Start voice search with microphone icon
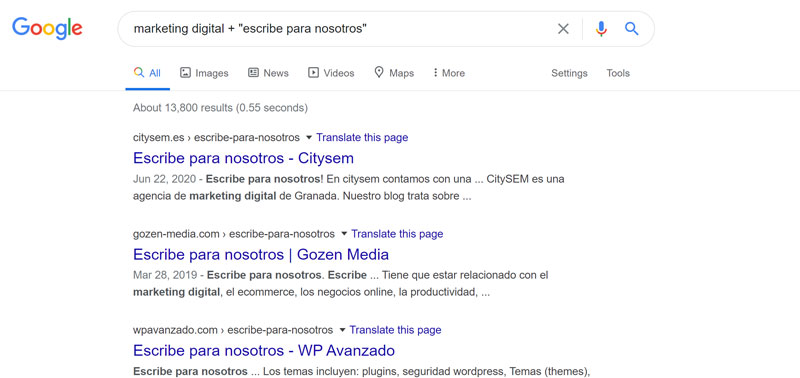The width and height of the screenshot is (800, 378). click(602, 29)
